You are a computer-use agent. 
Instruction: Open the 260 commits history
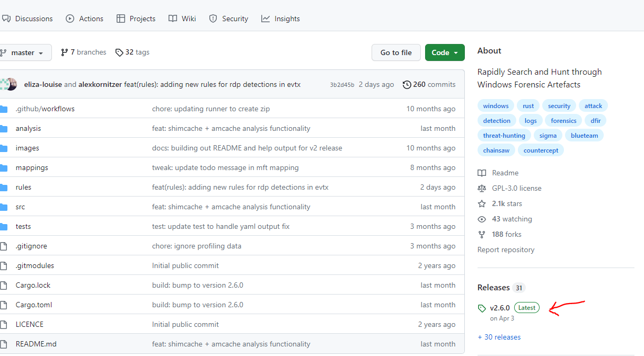pos(429,84)
